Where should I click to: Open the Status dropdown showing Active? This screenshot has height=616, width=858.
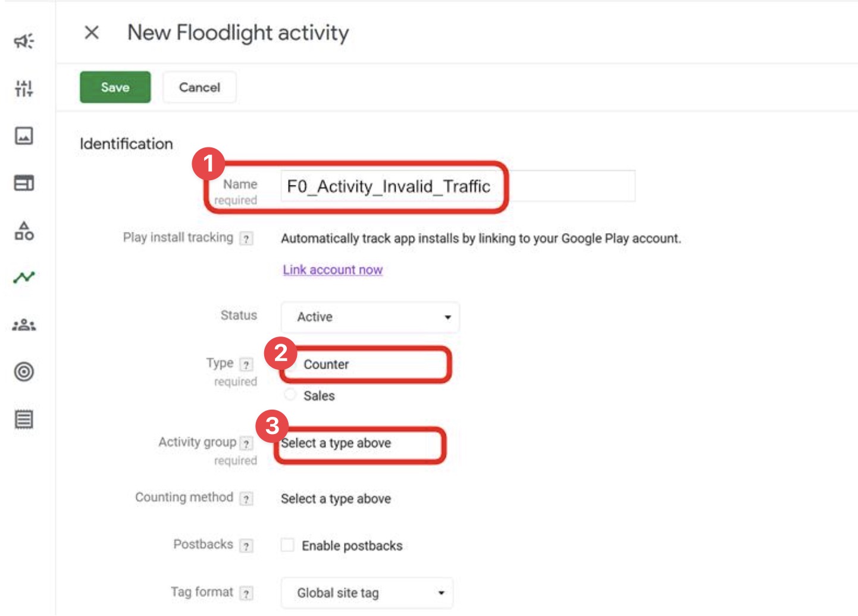click(369, 318)
